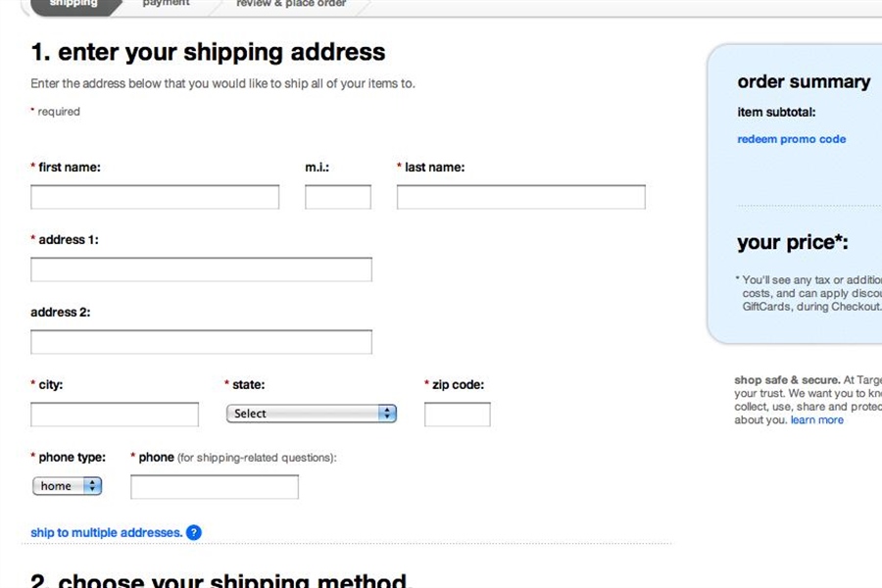Open the state Select dropdown
The width and height of the screenshot is (882, 588).
312,414
